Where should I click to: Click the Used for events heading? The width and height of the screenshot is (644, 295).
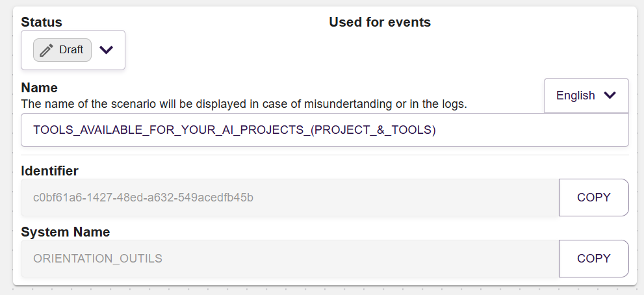380,22
